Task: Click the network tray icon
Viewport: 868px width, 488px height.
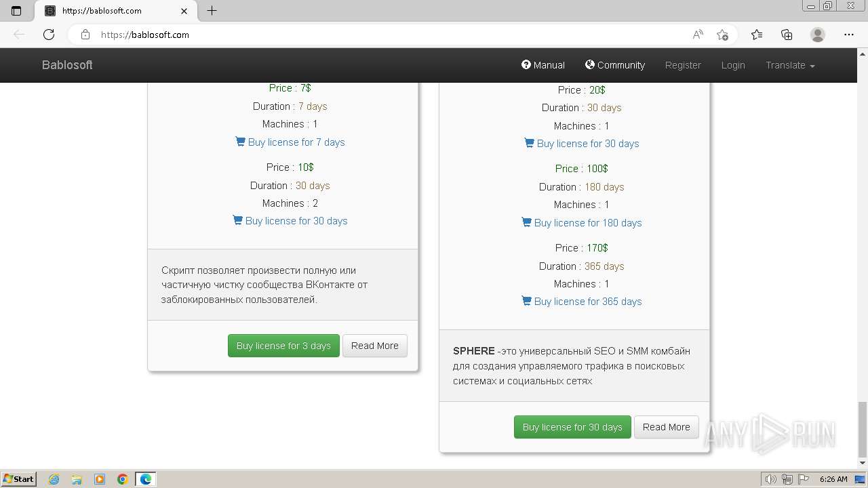Action: click(x=787, y=479)
